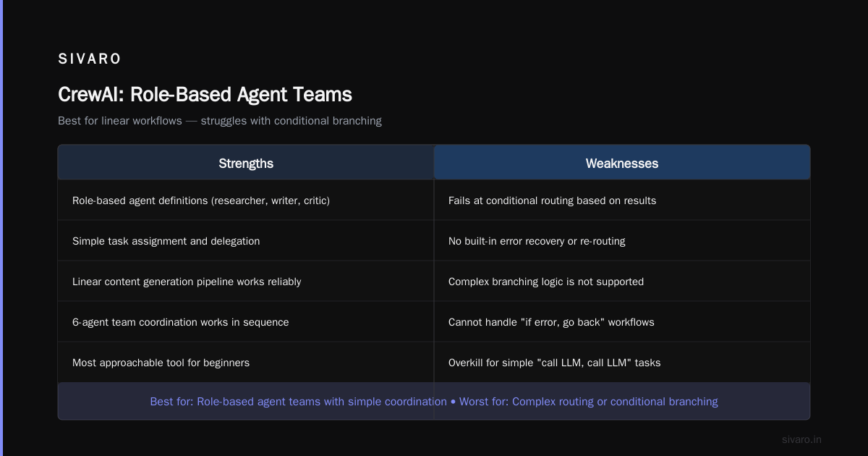The height and width of the screenshot is (456, 868).
Task: Click the 6-agent team coordination cell
Action: click(x=246, y=322)
